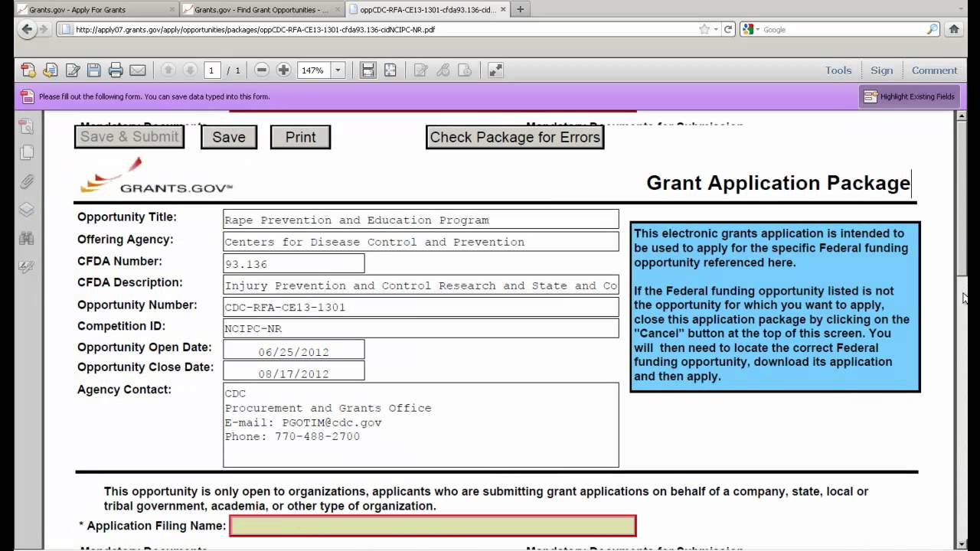Click the add sticky note icon
980x551 pixels.
click(420, 70)
